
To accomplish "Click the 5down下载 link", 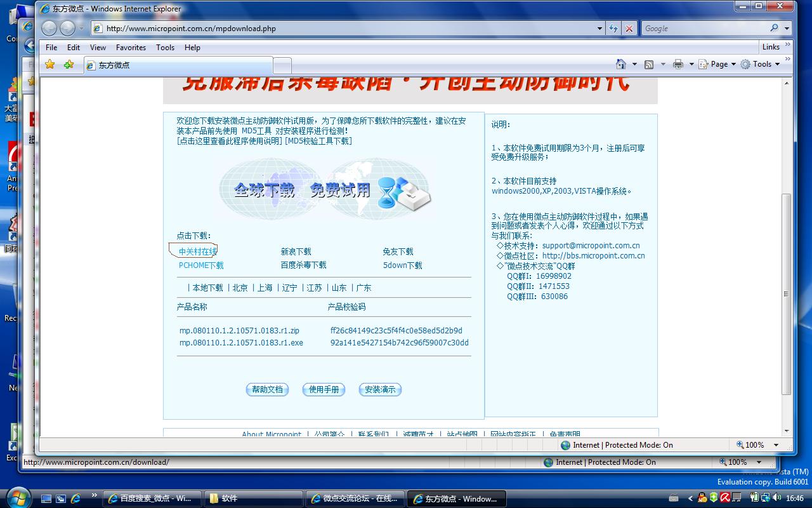I will click(x=402, y=265).
